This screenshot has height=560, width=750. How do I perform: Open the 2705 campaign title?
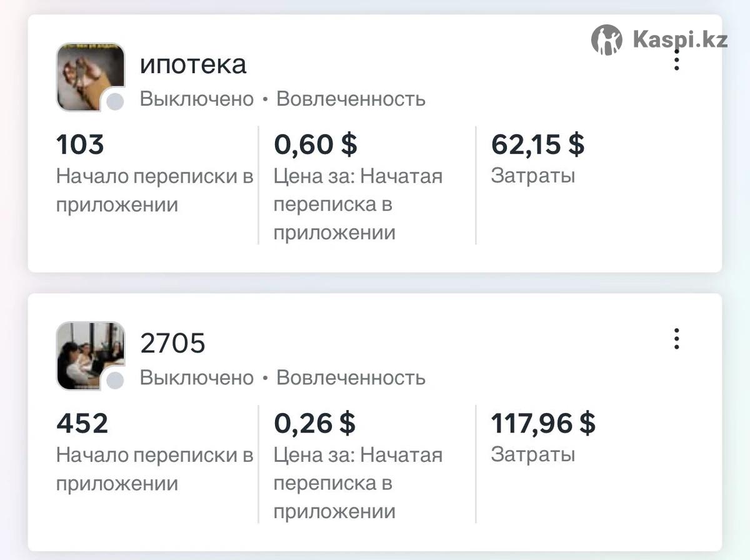pyautogui.click(x=172, y=343)
